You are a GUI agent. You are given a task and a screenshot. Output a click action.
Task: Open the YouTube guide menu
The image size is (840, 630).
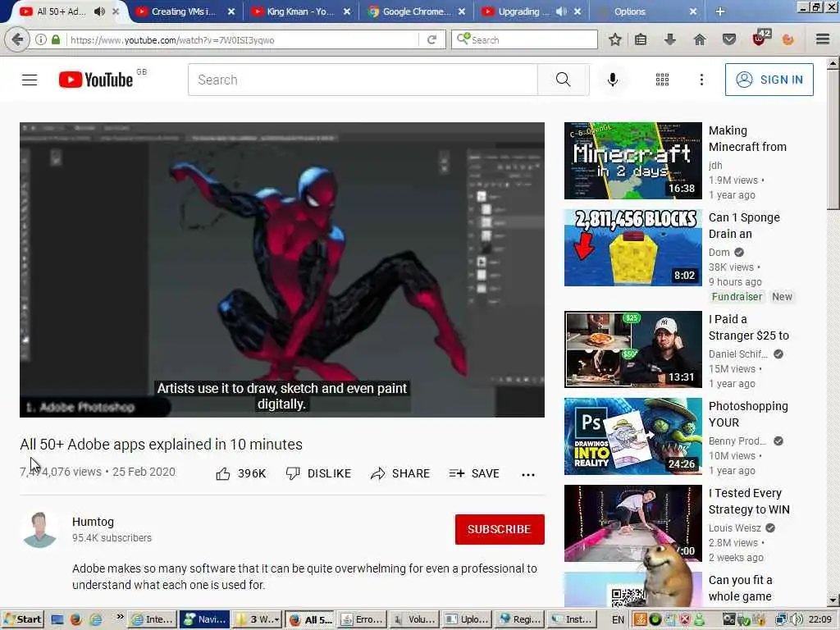pyautogui.click(x=30, y=80)
